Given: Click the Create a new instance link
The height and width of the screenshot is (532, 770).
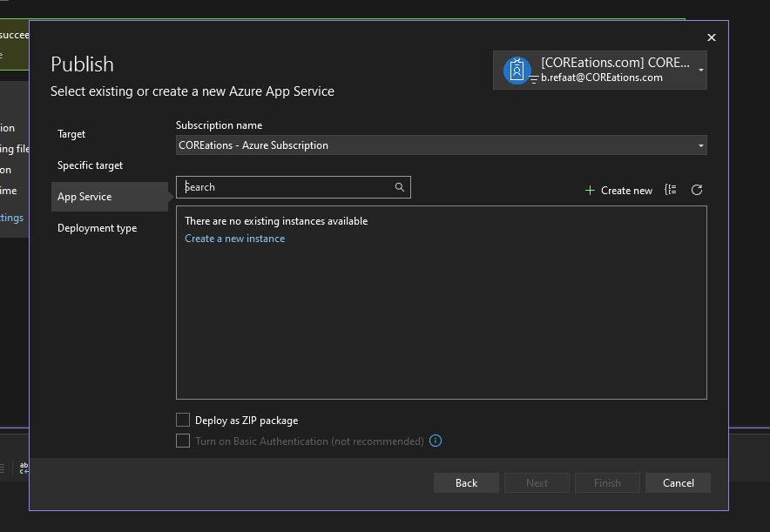Looking at the screenshot, I should coord(234,239).
